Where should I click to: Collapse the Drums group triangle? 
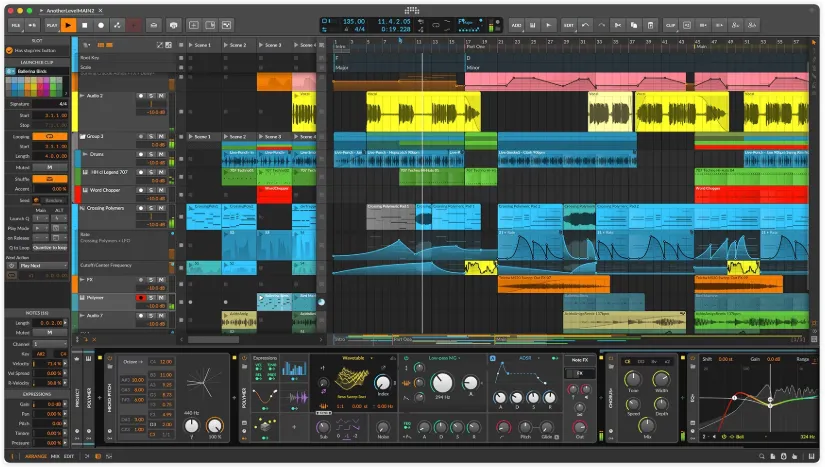click(x=85, y=154)
